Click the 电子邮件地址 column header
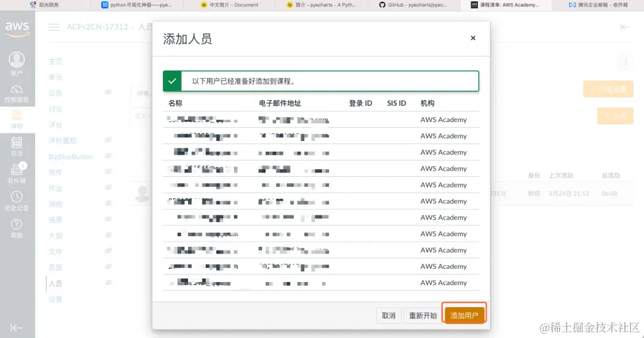644x338 pixels. pyautogui.click(x=280, y=103)
